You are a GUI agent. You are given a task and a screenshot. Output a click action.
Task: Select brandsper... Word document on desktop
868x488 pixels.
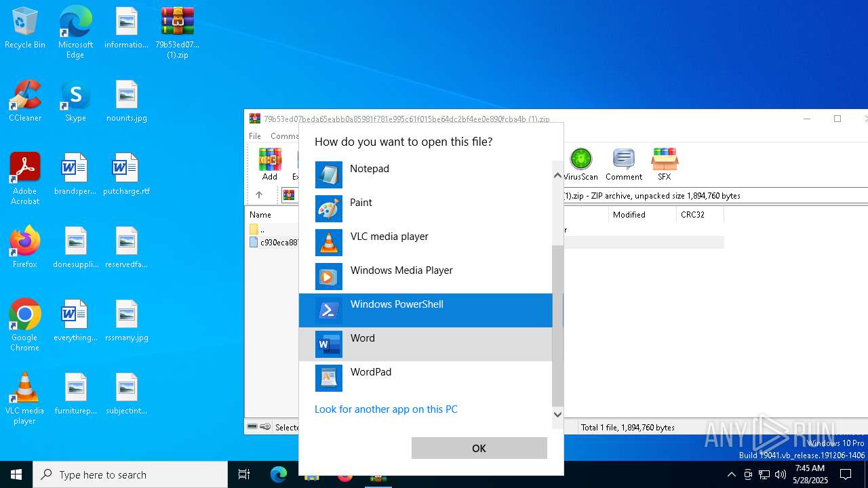(x=75, y=175)
